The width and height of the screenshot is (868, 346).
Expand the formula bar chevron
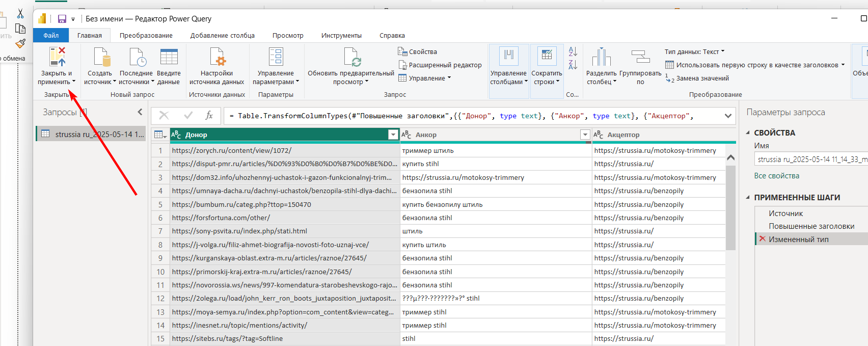pos(728,116)
